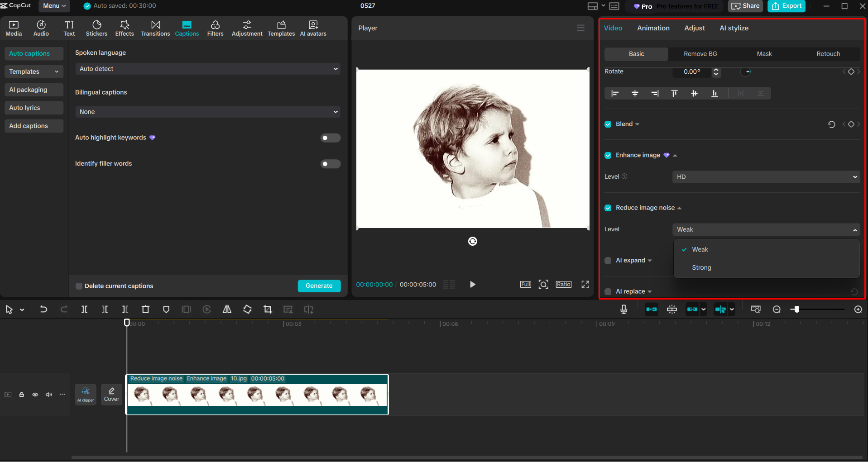This screenshot has height=462, width=868.
Task: Click the voiceover microphone icon
Action: 623,309
